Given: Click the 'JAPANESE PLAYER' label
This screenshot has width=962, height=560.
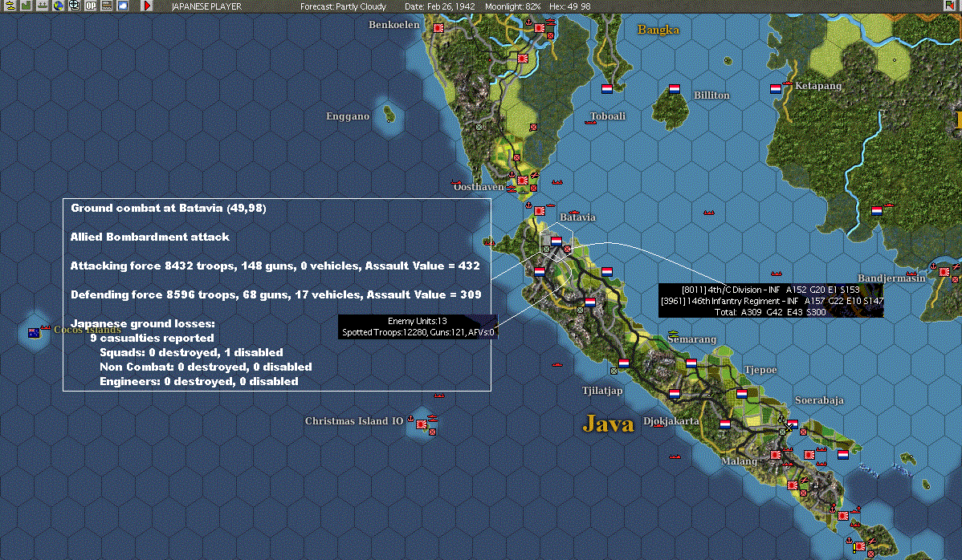Looking at the screenshot, I should [206, 6].
